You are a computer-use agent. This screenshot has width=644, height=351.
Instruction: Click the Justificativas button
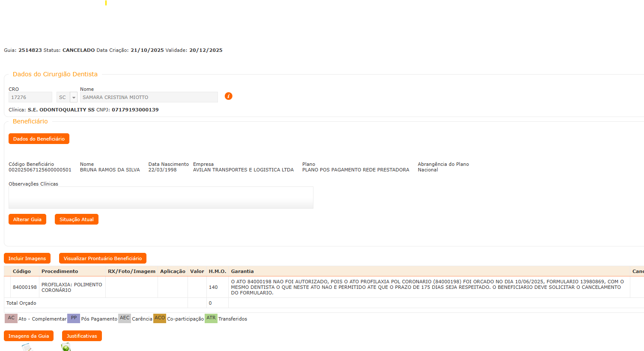tap(82, 336)
